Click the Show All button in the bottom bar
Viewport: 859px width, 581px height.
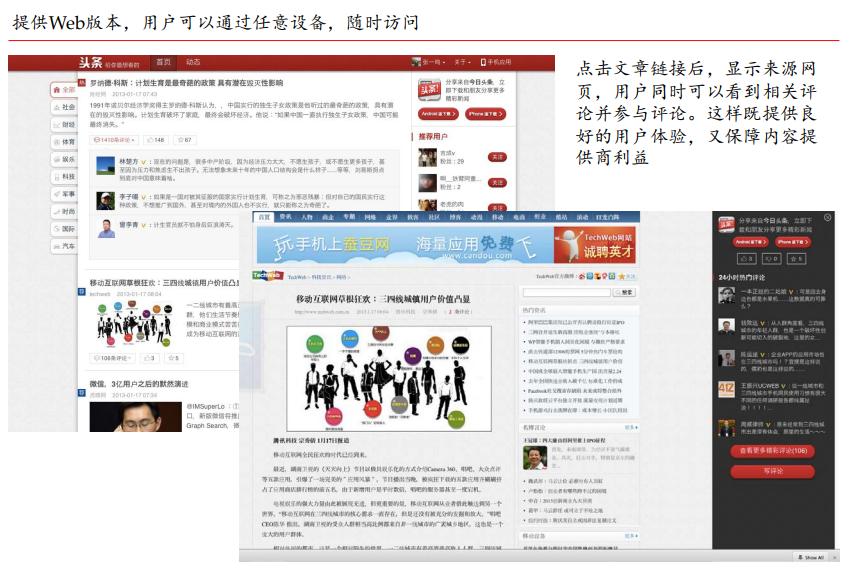(x=811, y=557)
